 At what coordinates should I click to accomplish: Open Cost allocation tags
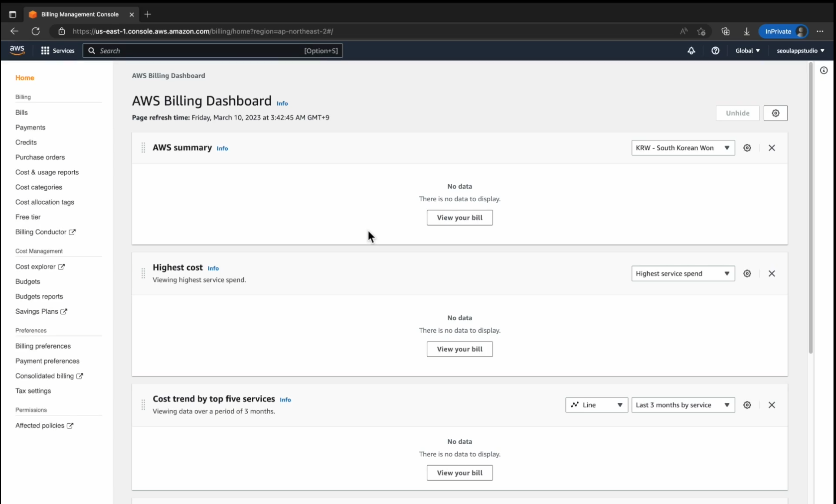pos(45,202)
